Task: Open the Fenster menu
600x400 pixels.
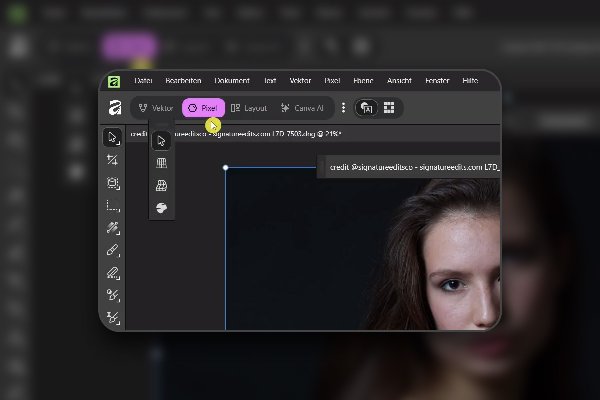Action: (437, 80)
